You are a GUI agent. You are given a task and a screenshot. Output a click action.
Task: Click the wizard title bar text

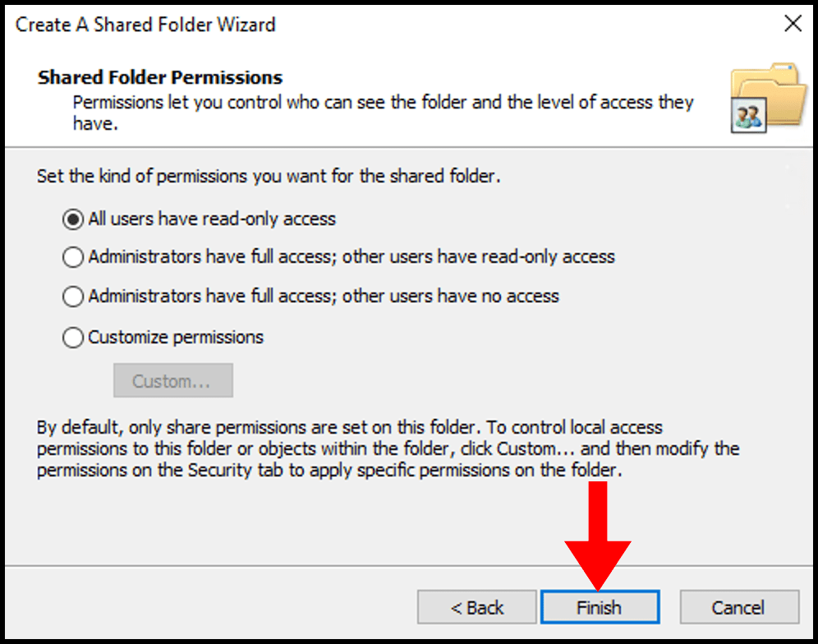pos(145,25)
